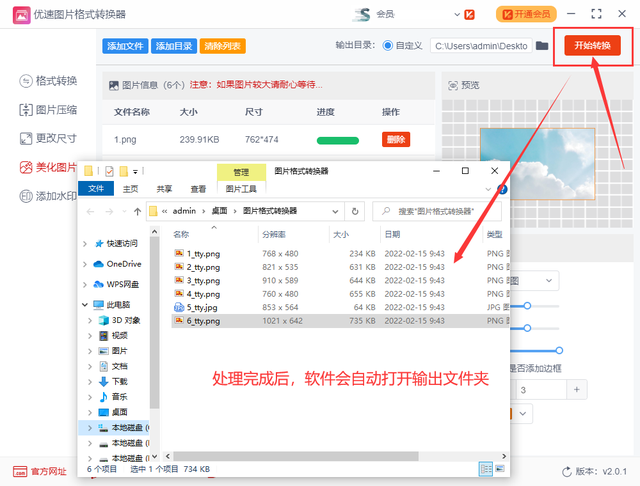Click the Explorer refresh button
Image resolution: width=640 pixels, height=486 pixels.
tap(355, 211)
